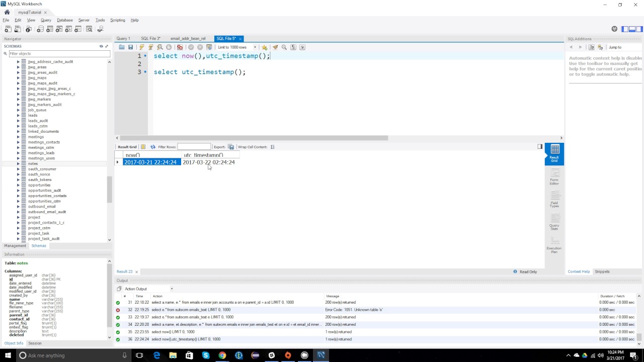Viewport: 644px width, 362px height.
Task: Click the create new schema icon
Action: 40,29
